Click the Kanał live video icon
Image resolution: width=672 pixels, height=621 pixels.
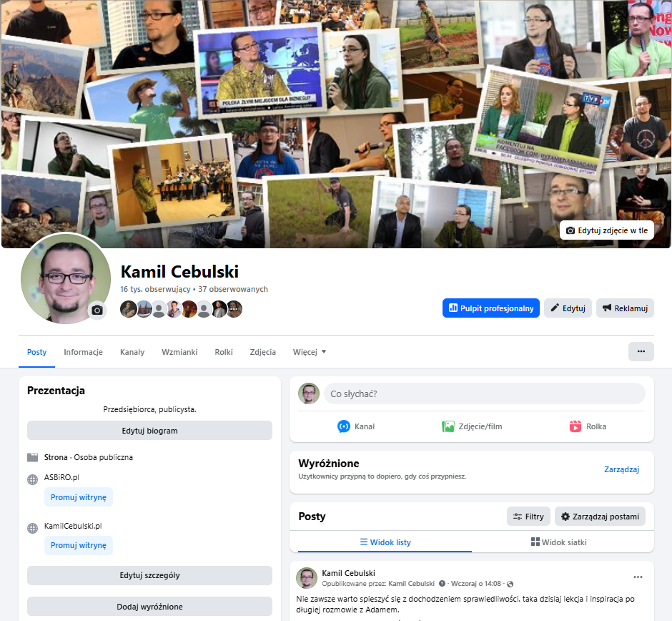click(344, 426)
